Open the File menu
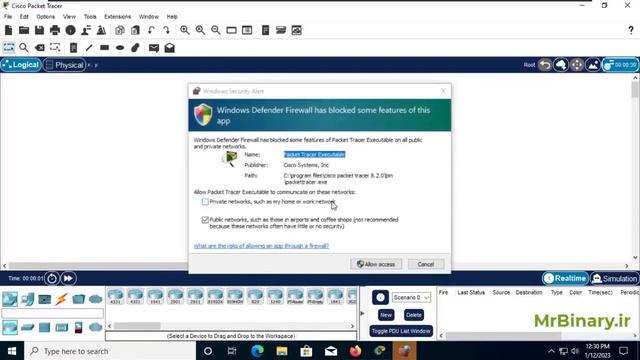The height and width of the screenshot is (360, 640). [x=8, y=17]
